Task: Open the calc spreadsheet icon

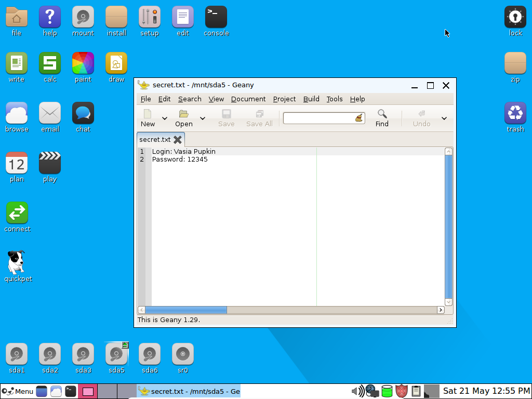Action: pos(50,63)
